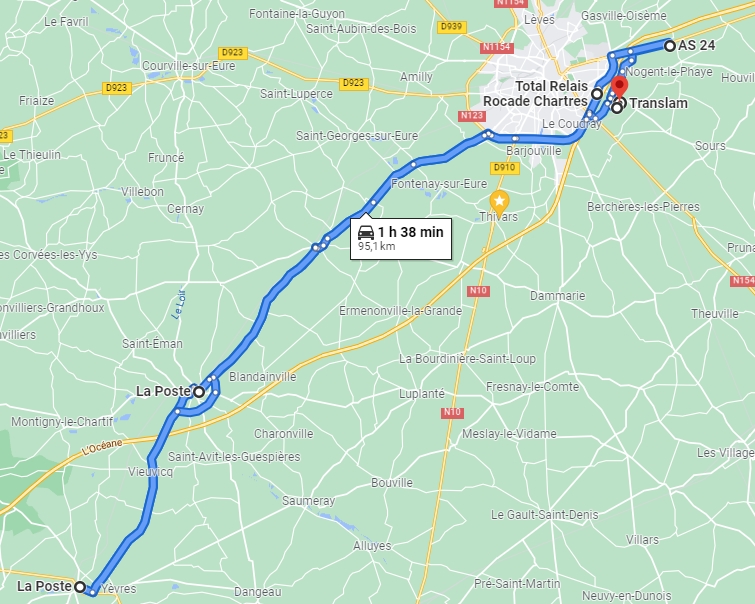Select the D923 shield near Saint-Luperce

click(353, 83)
